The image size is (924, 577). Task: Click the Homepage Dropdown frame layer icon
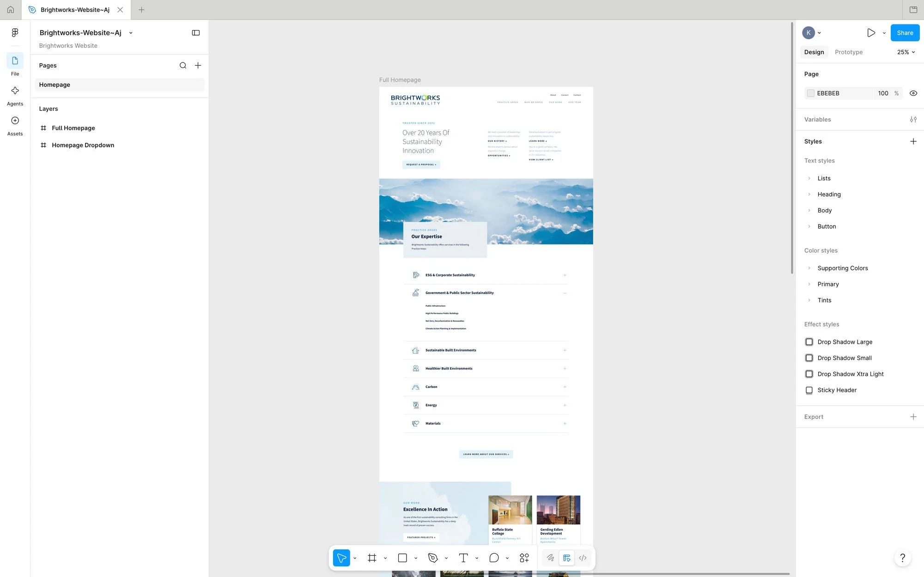point(43,145)
